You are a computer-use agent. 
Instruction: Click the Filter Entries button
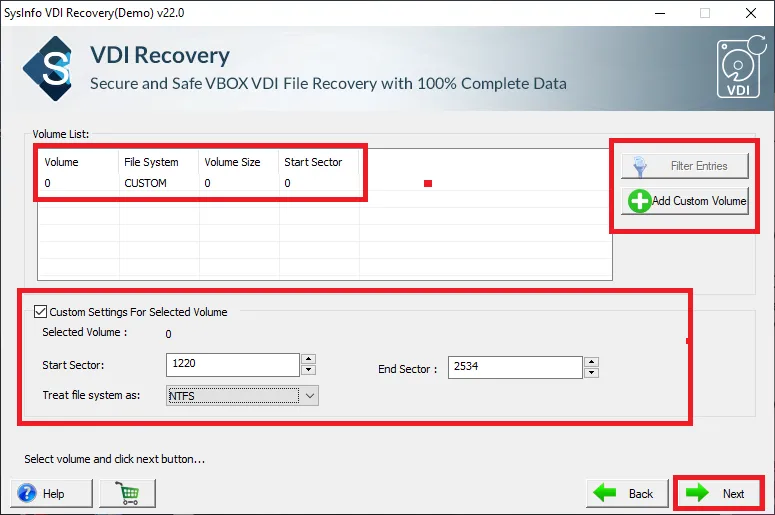pos(685,166)
